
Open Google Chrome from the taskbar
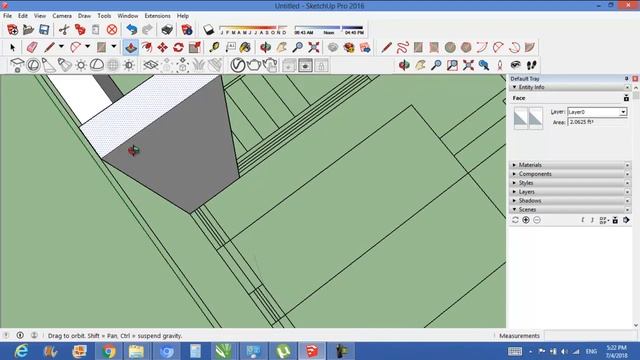click(109, 351)
